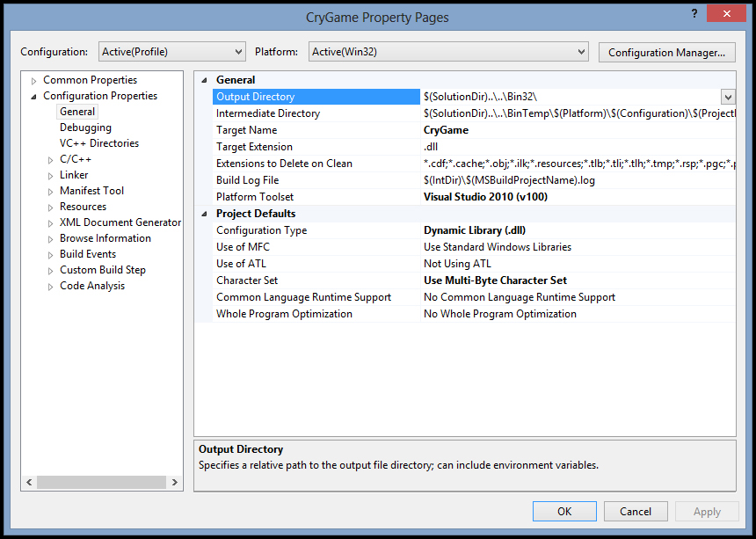
Task: Expand the XML Document Generator node arrow
Action: [x=51, y=223]
